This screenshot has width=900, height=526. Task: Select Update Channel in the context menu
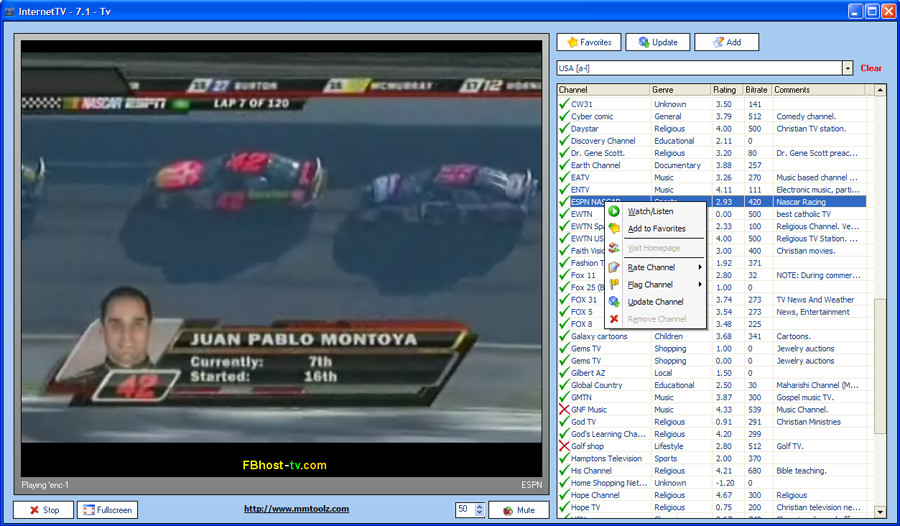656,301
